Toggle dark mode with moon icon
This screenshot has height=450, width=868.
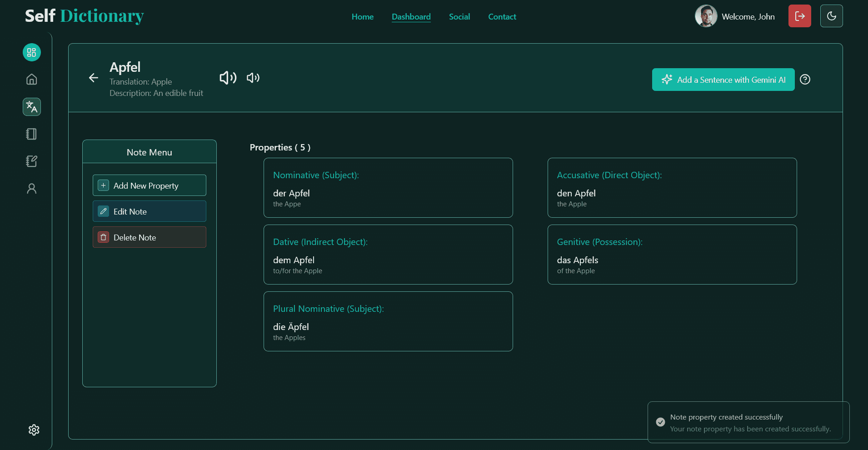point(831,16)
